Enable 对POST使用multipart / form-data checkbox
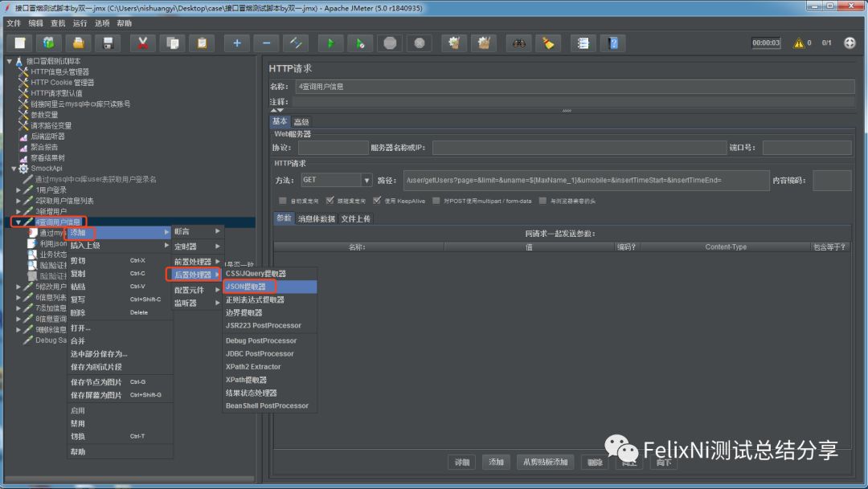 (x=436, y=201)
